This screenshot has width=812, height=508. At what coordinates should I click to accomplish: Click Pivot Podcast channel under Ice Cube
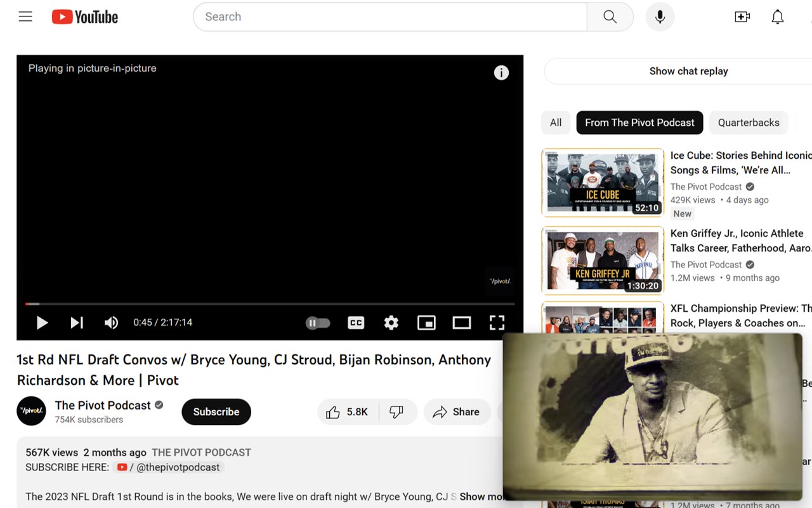coord(706,187)
